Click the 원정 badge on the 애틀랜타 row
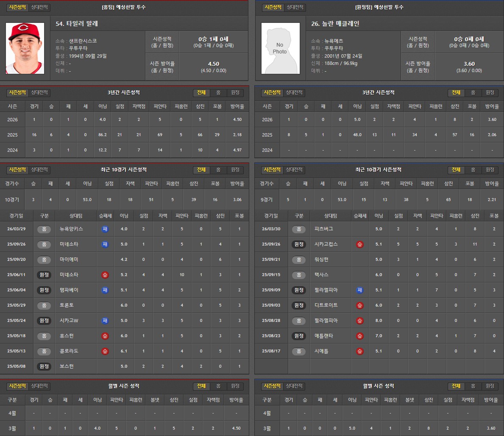The image size is (504, 436). [298, 336]
